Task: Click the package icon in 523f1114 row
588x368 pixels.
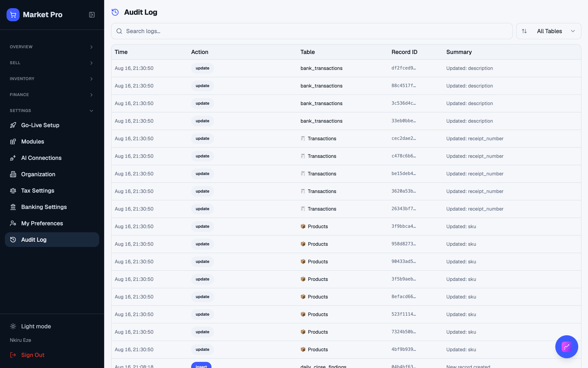Action: point(303,314)
